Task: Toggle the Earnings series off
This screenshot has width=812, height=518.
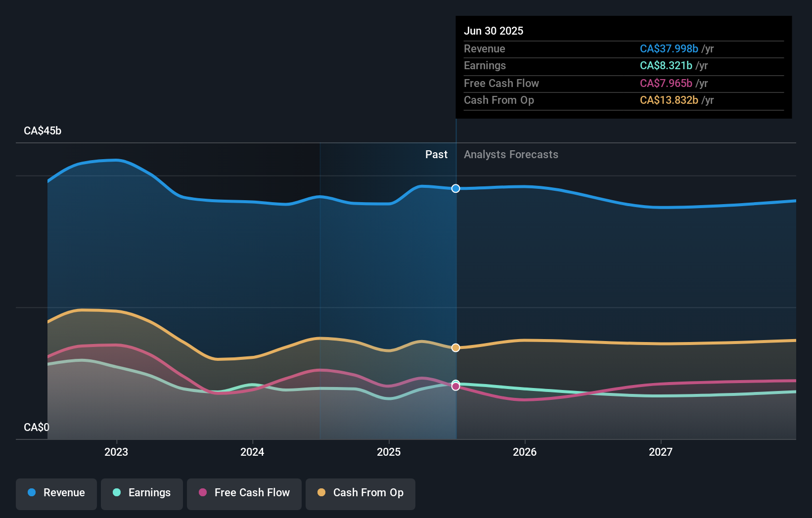Action: coord(142,493)
